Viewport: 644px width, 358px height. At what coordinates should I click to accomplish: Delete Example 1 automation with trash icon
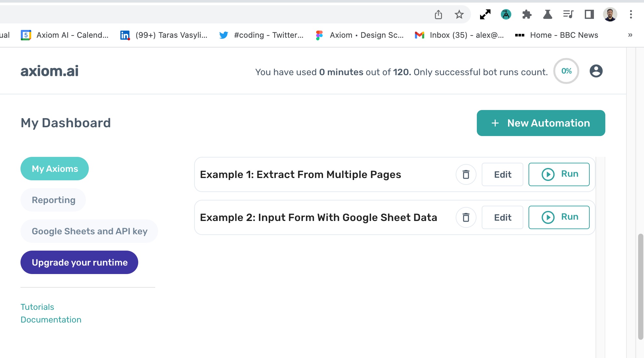coord(466,174)
